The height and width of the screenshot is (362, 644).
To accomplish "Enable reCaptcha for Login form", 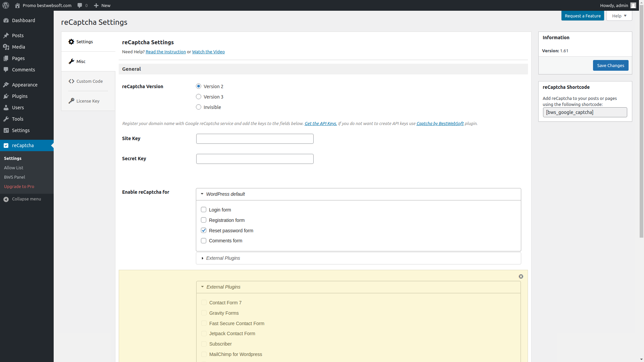I will pyautogui.click(x=204, y=210).
